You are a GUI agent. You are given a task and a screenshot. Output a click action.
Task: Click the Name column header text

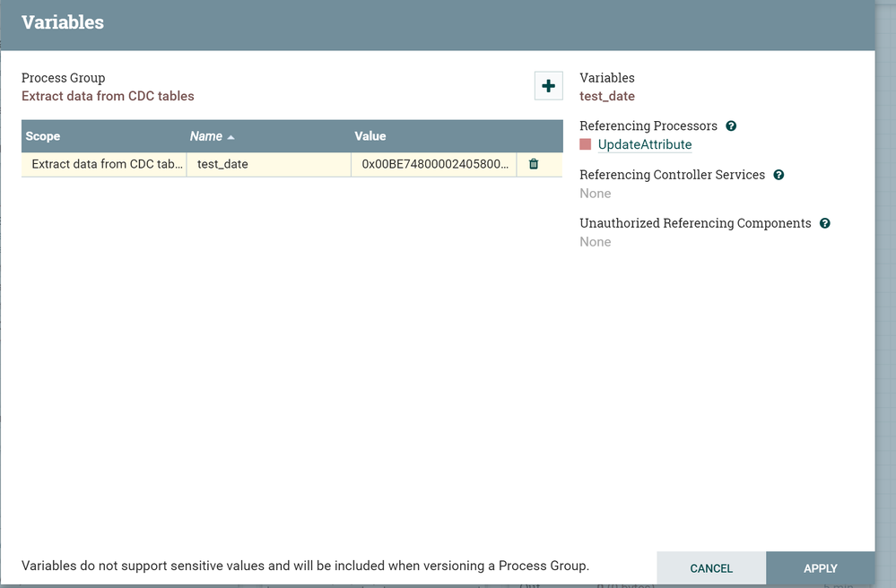tap(205, 136)
